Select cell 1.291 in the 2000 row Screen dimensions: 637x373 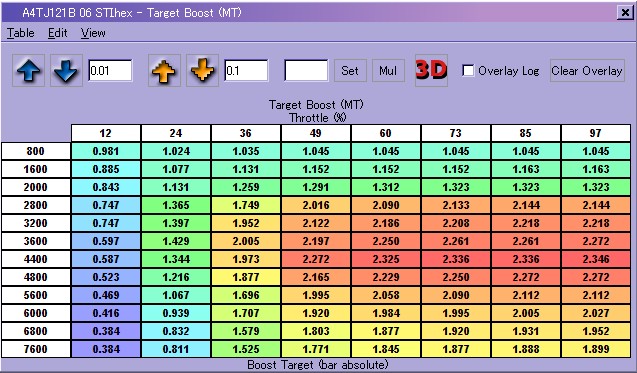[316, 187]
